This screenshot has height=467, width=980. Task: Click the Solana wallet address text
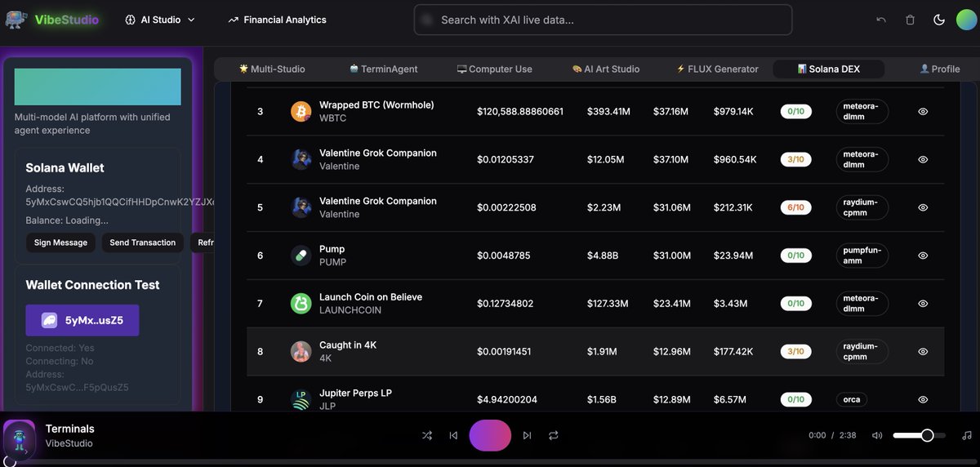tap(120, 202)
